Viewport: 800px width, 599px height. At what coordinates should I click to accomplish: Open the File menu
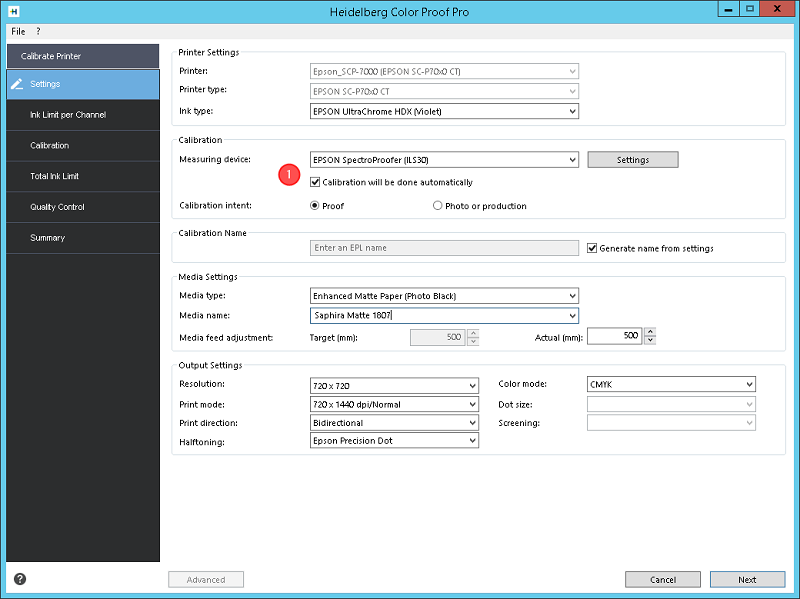(18, 31)
